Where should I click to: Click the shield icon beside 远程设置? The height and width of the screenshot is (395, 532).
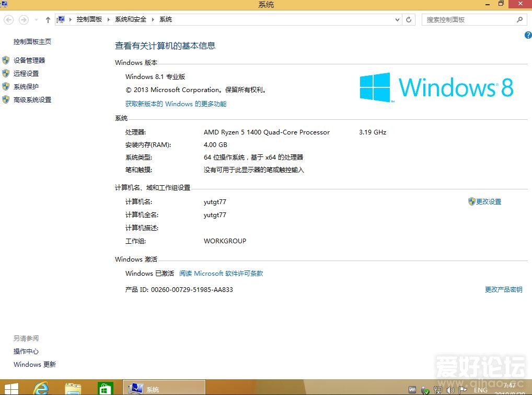6,73
